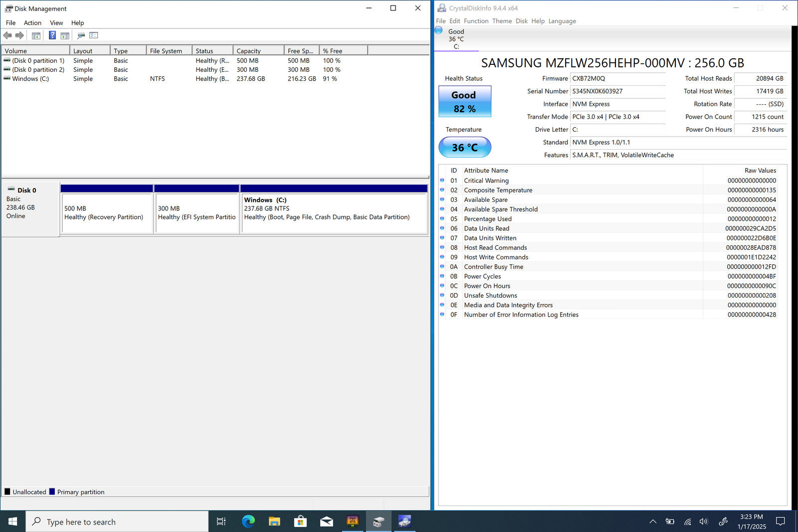The image size is (798, 532).
Task: Select the 500 MB Recovery Partition block
Action: pos(106,213)
